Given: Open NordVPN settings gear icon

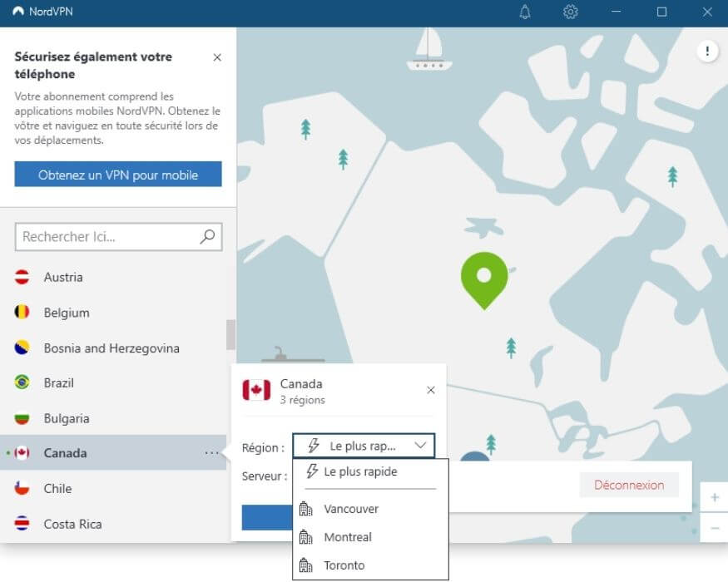Looking at the screenshot, I should (x=570, y=12).
